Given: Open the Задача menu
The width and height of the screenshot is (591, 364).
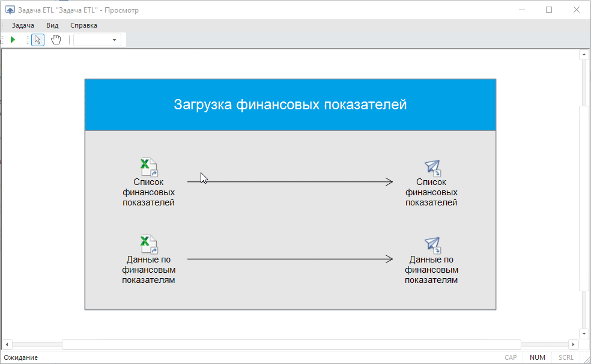Looking at the screenshot, I should point(23,25).
